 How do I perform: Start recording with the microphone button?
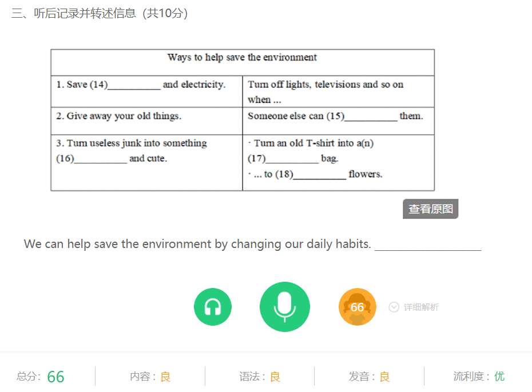click(x=285, y=307)
